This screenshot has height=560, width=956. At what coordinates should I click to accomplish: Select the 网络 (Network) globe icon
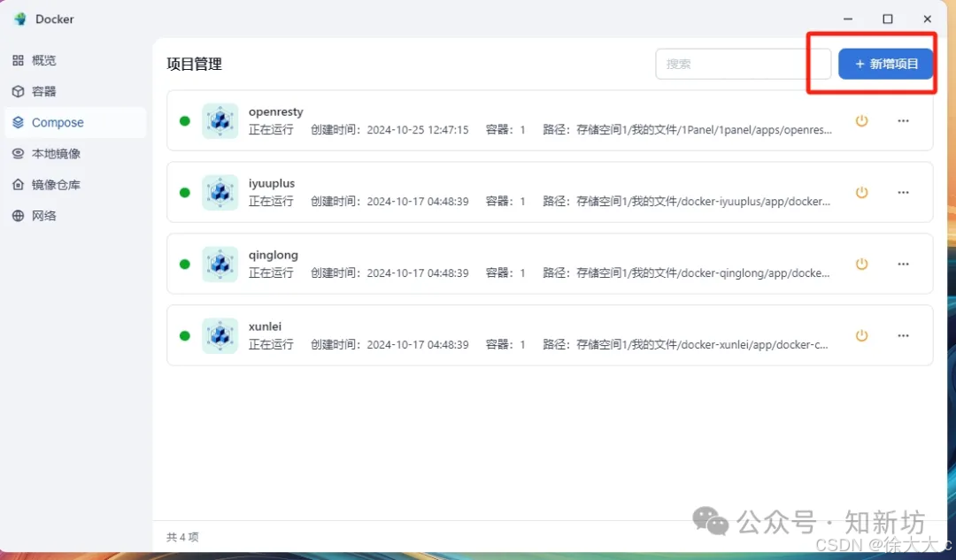16,215
